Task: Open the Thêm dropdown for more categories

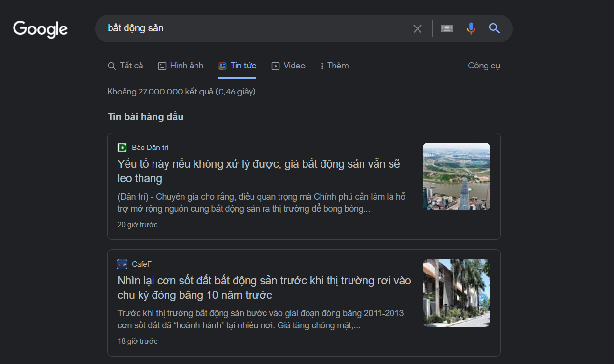Action: [x=334, y=65]
